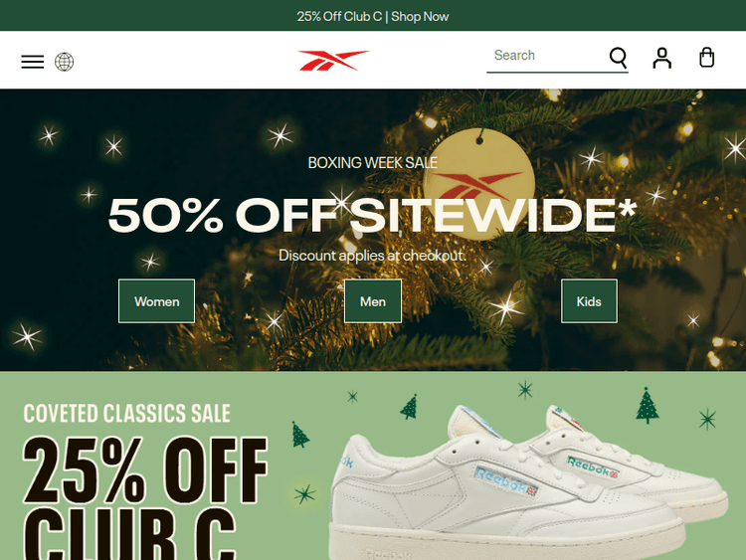Click the Men sale button
This screenshot has height=560, width=746.
(x=373, y=301)
